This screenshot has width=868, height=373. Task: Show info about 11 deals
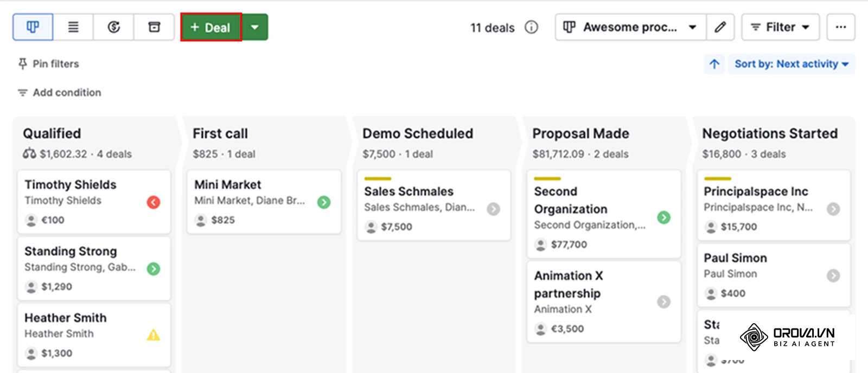pyautogui.click(x=532, y=27)
